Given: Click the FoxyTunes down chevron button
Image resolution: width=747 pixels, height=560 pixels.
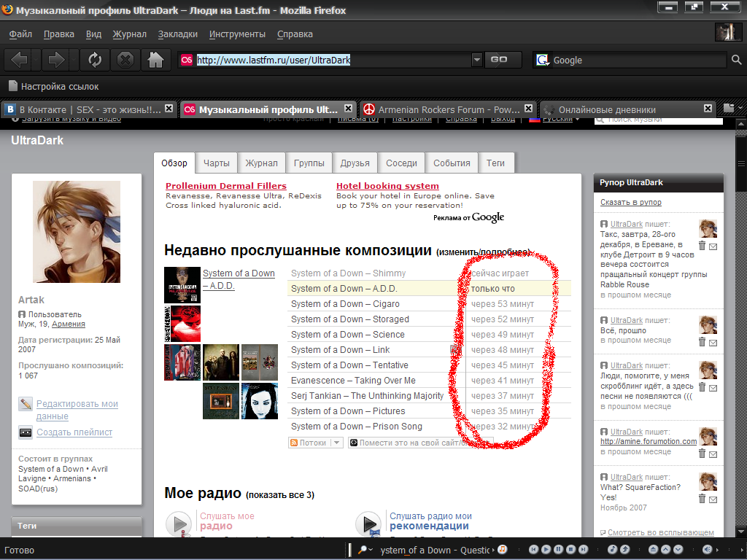Looking at the screenshot, I should pos(678,550).
